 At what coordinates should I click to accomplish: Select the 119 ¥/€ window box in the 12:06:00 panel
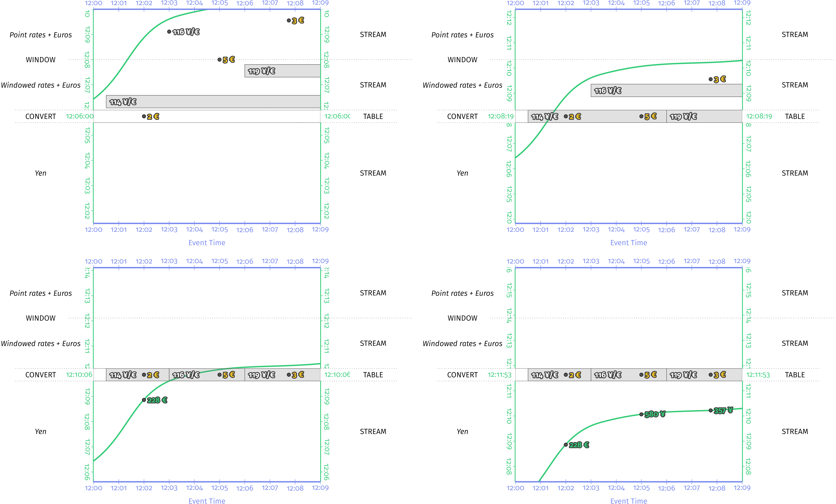coord(282,71)
